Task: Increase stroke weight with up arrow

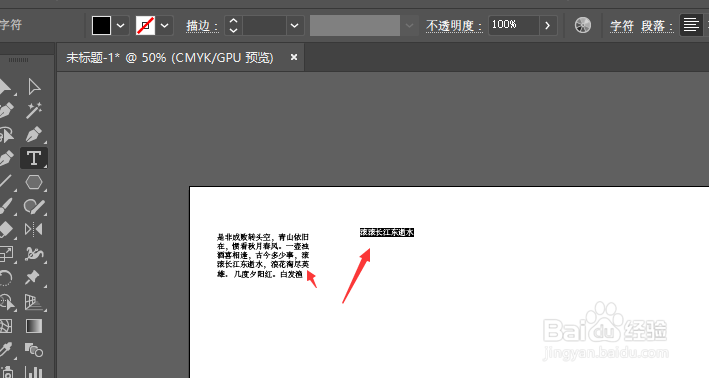Action: click(233, 21)
